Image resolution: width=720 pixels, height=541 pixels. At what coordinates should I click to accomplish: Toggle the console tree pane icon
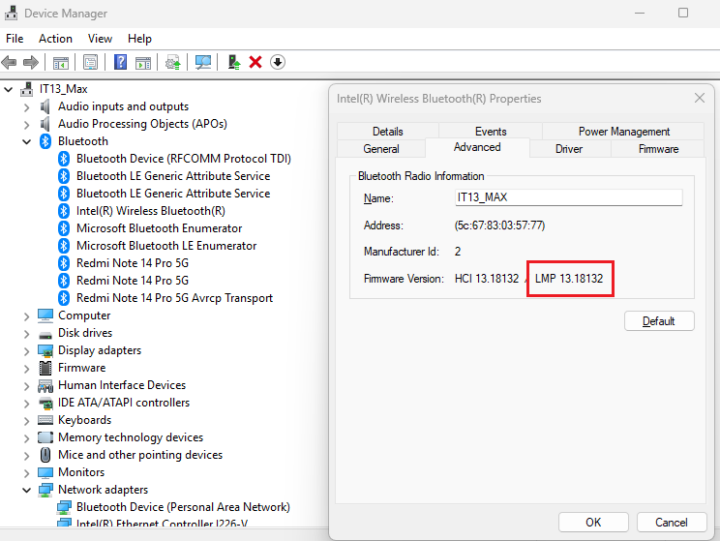tap(61, 62)
